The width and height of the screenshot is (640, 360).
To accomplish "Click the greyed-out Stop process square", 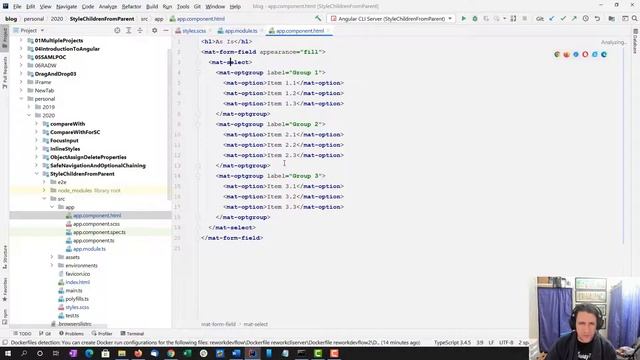I will tap(524, 19).
